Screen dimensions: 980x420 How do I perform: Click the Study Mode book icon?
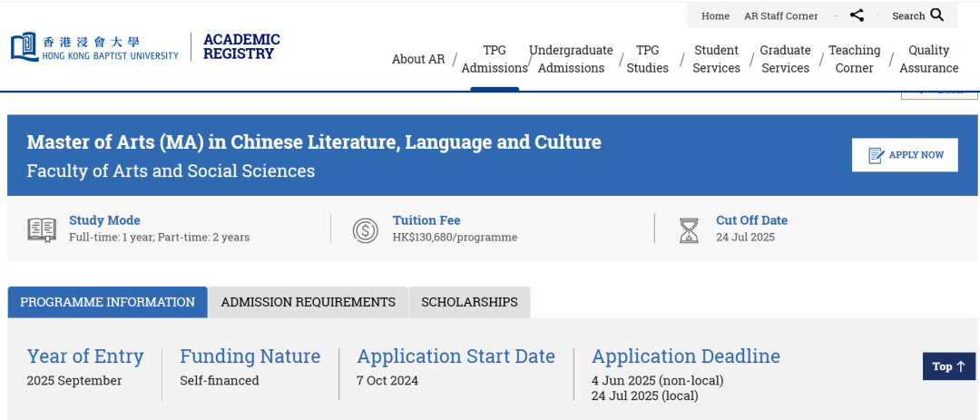point(42,230)
